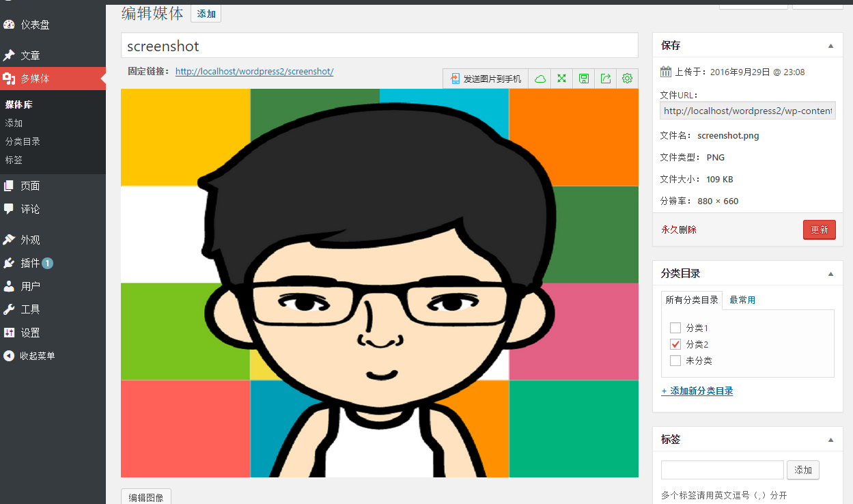Collapse the 标签 panel using its arrow

pyautogui.click(x=830, y=440)
